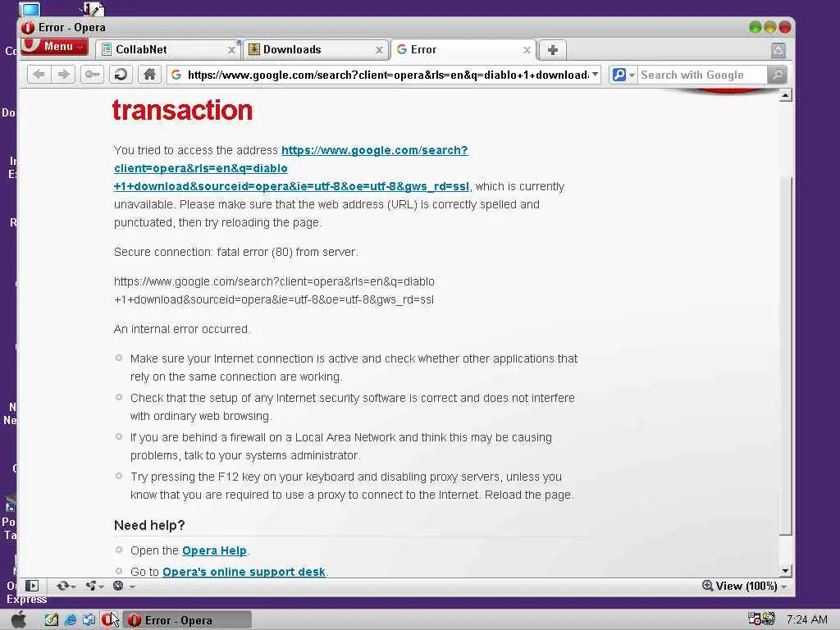840x630 pixels.
Task: Click the page scrollbar down arrow
Action: 785,571
